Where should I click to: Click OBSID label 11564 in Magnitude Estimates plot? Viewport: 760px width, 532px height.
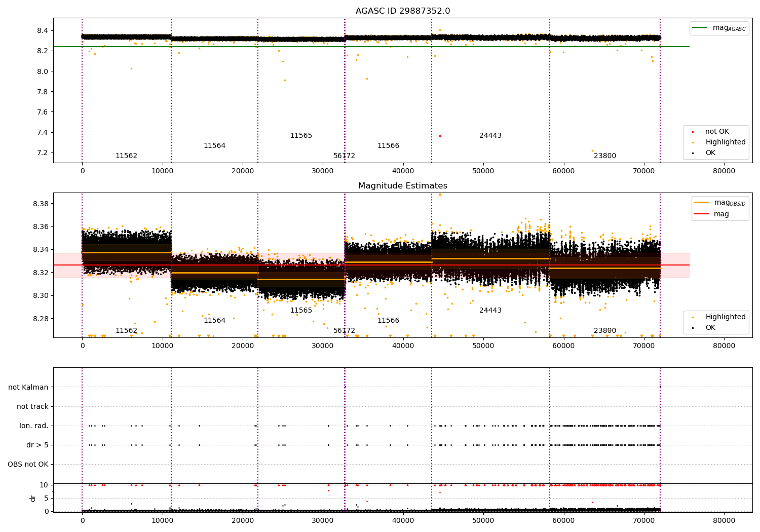pos(214,321)
